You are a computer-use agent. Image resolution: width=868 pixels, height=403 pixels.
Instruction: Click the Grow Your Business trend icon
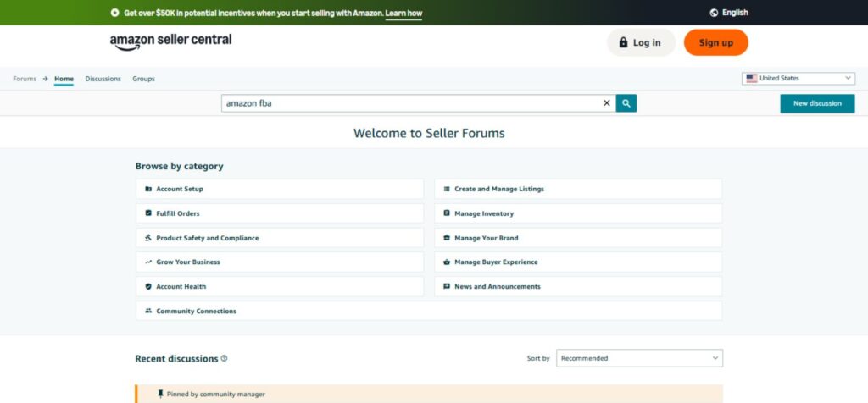pyautogui.click(x=148, y=262)
